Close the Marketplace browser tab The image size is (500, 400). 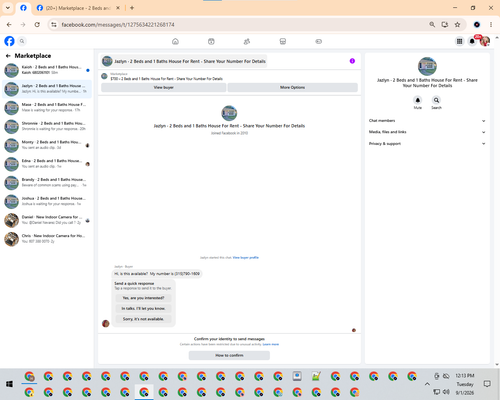(x=118, y=8)
